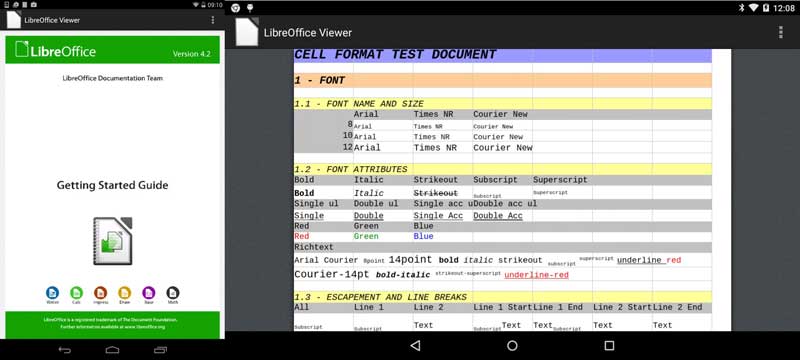
Task: Select the '1.1 - FONT NAME AND SIZE' heading
Action: (503, 104)
